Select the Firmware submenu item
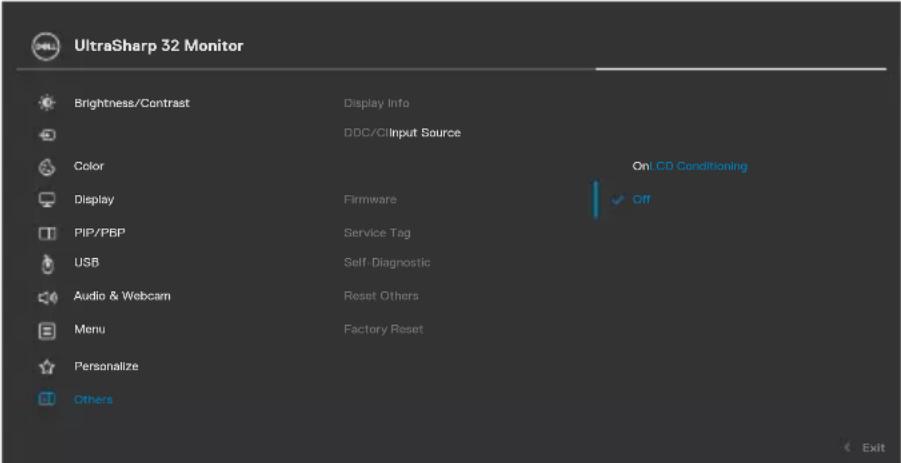Image resolution: width=901 pixels, height=463 pixels. 370,199
